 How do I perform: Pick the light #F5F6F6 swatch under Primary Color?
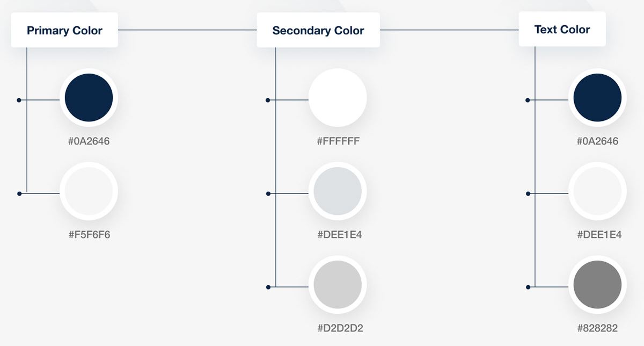[89, 191]
